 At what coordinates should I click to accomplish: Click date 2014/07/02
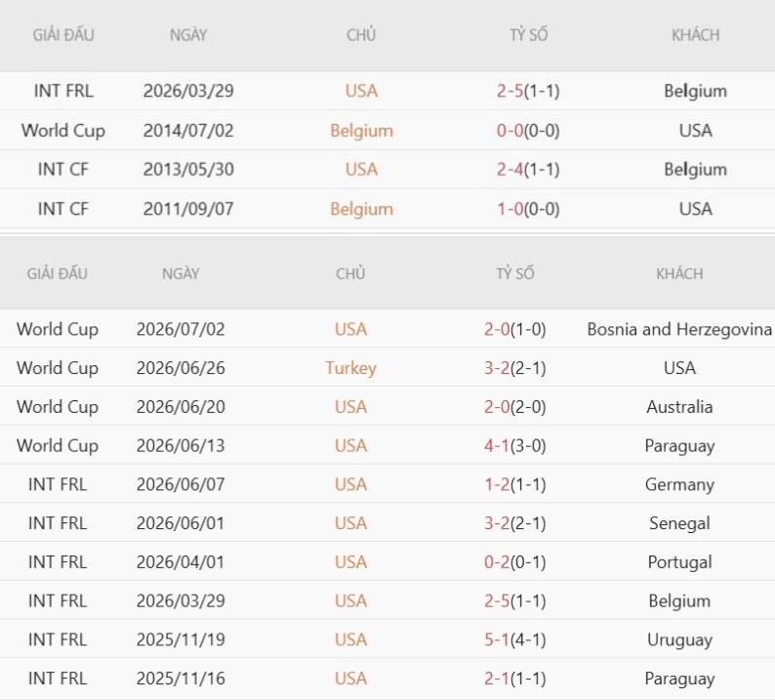(188, 131)
